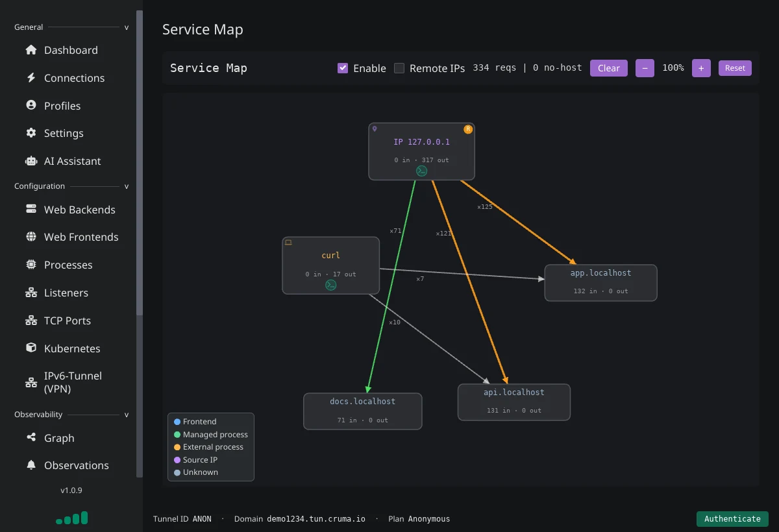779x532 pixels.
Task: Click the Kubernetes cube icon
Action: [x=31, y=348]
